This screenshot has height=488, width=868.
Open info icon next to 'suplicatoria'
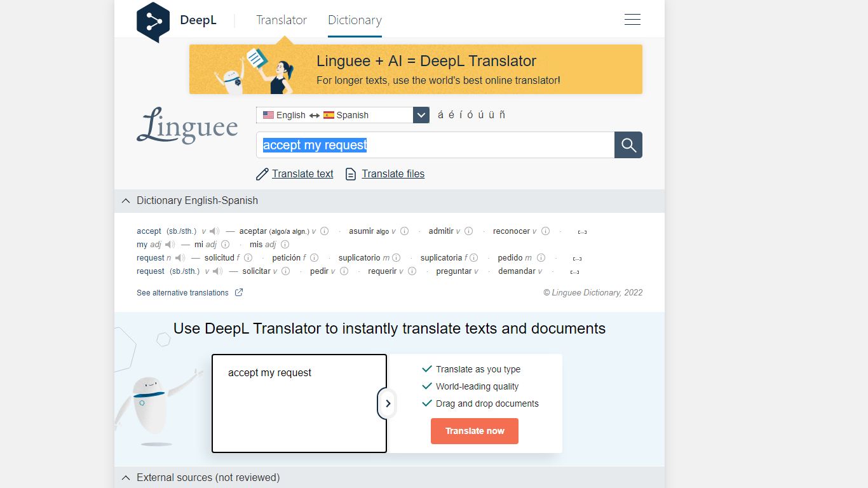tap(473, 258)
